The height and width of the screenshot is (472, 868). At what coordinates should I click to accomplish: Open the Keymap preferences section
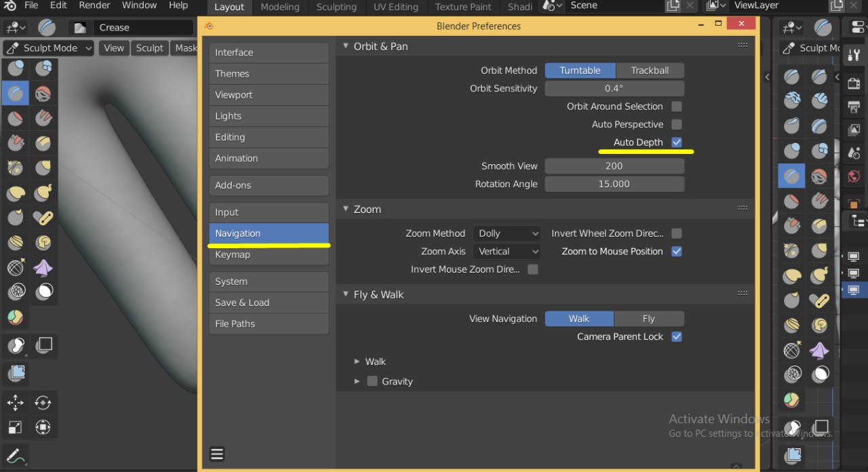(269, 254)
